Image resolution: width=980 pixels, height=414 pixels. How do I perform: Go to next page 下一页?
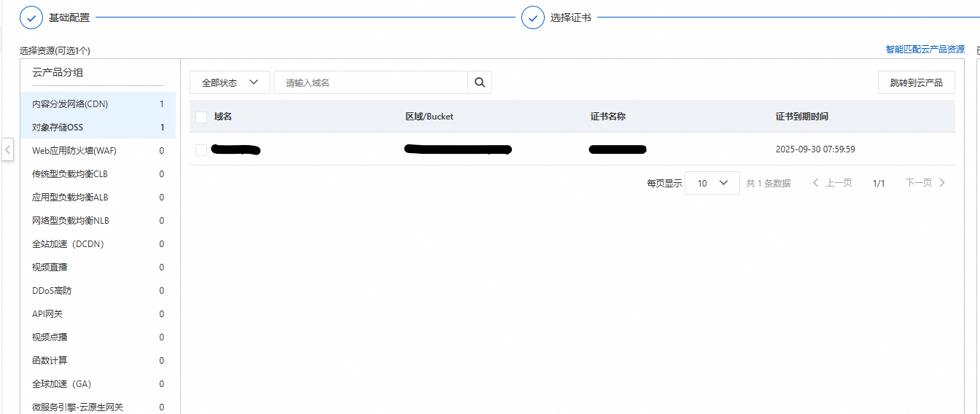click(925, 183)
